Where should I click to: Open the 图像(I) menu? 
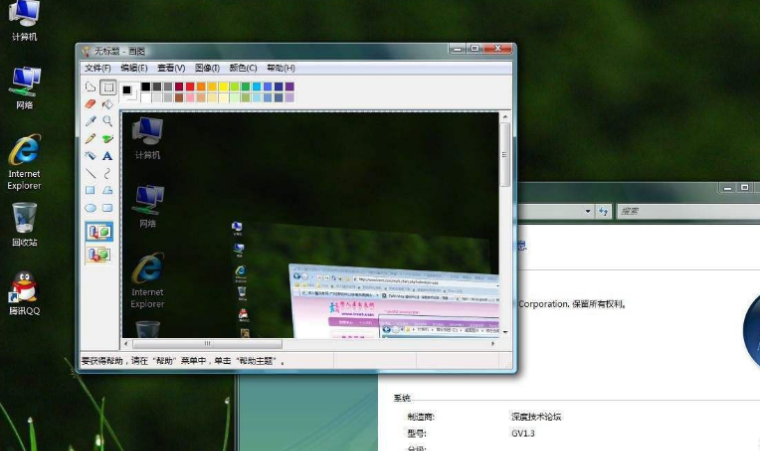pos(207,68)
